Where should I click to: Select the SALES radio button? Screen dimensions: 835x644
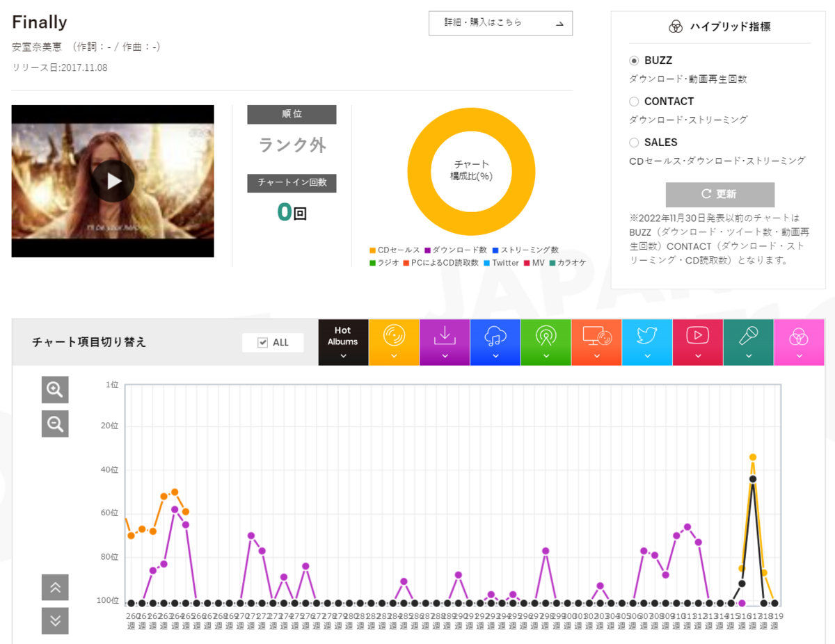coord(634,143)
